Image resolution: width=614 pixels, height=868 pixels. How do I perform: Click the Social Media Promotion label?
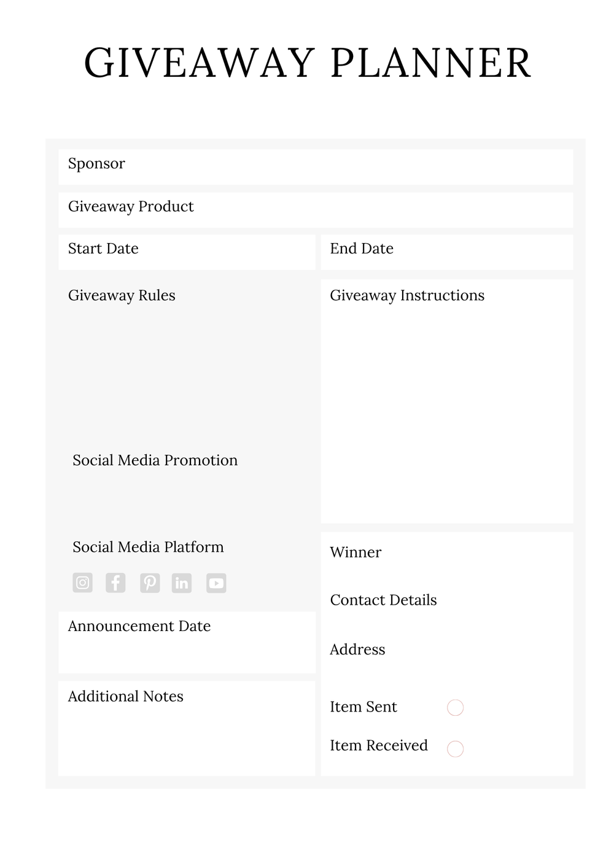[x=155, y=460]
